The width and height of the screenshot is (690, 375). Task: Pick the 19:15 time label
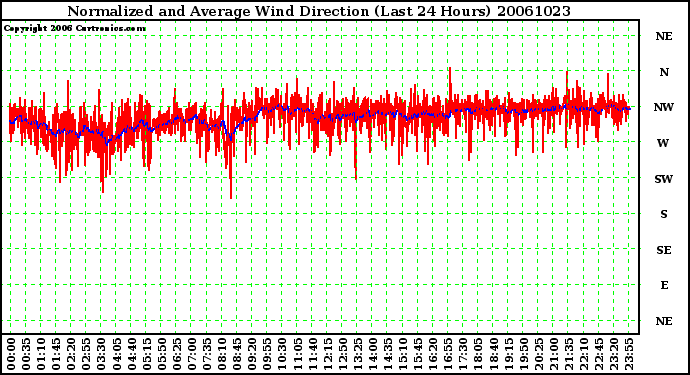(x=508, y=354)
